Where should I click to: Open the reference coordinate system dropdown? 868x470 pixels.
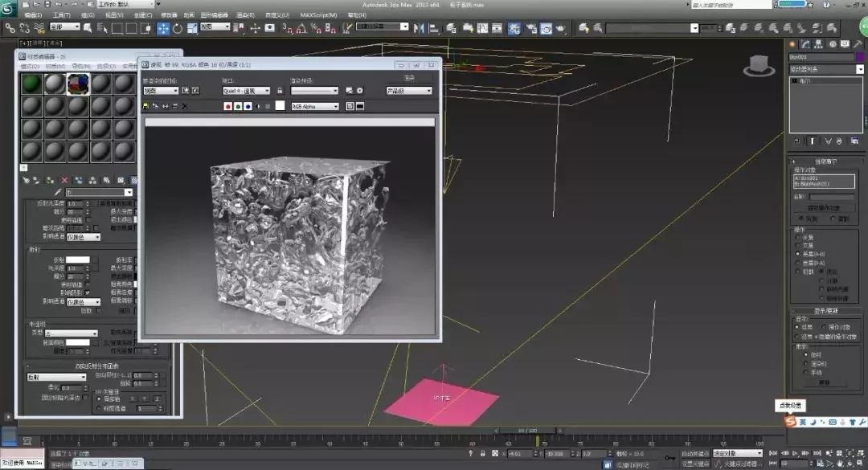coord(215,27)
